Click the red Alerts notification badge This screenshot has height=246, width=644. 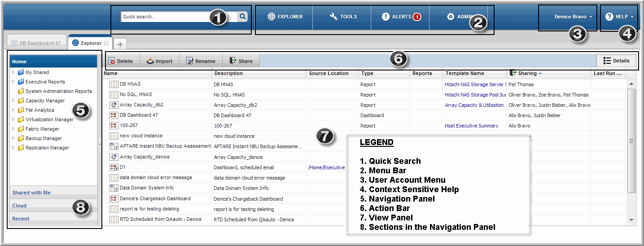tap(417, 17)
